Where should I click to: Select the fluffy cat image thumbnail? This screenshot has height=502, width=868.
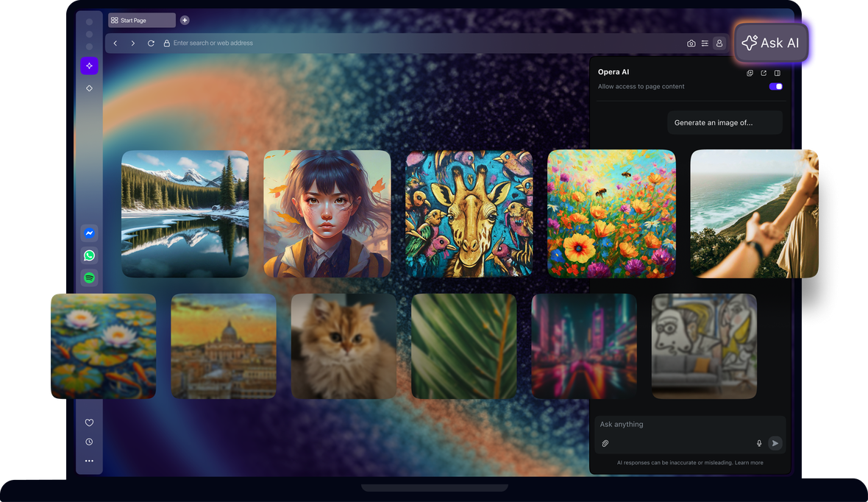[344, 346]
